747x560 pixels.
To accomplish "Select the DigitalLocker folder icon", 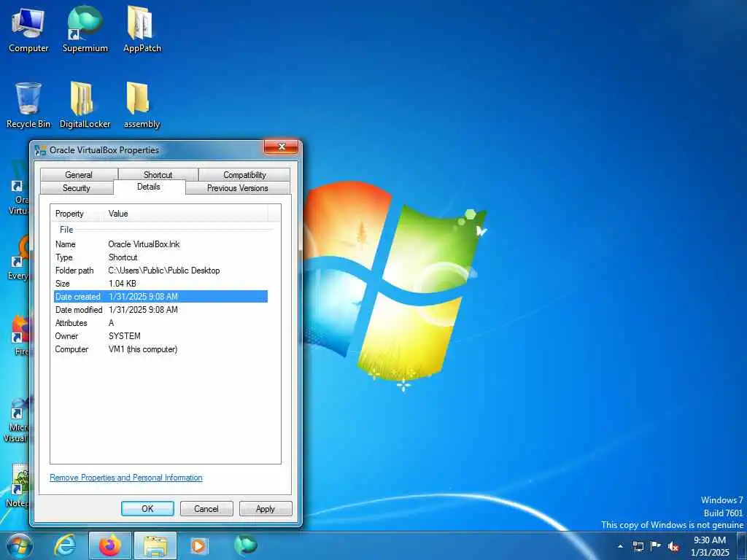I will point(85,105).
